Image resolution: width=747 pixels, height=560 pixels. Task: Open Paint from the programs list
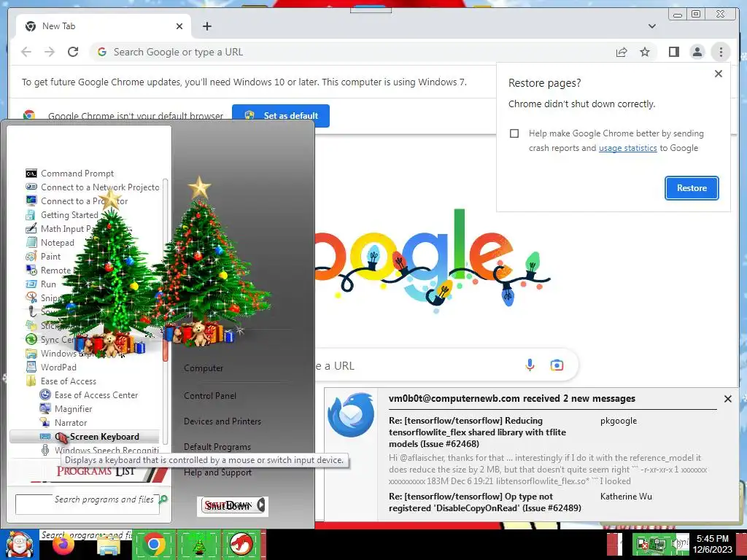pyautogui.click(x=43, y=256)
